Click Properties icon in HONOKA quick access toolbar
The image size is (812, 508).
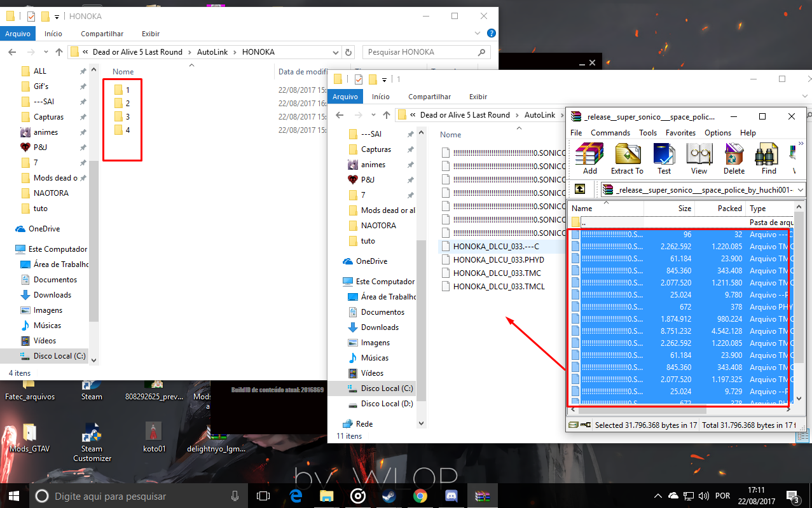tap(31, 16)
